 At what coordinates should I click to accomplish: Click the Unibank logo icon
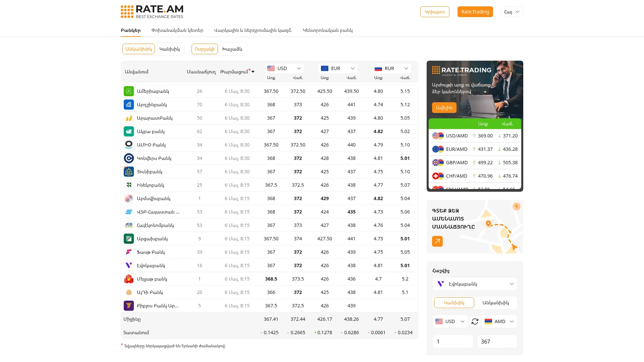click(x=129, y=172)
